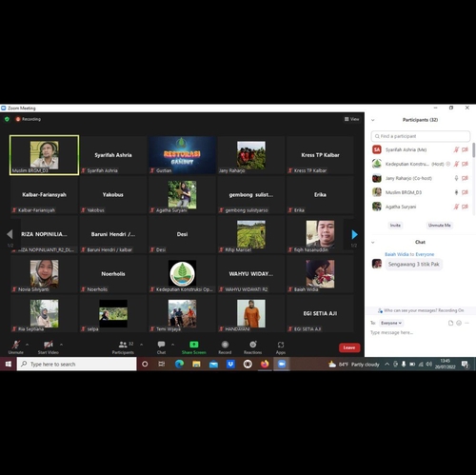
Task: Click the file attachment icon in chat
Action: point(450,323)
